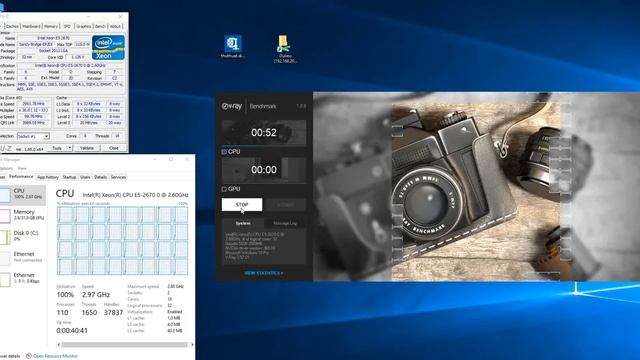This screenshot has width=640, height=360.
Task: Click the up time value 0:00:40:41
Action: click(x=72, y=331)
